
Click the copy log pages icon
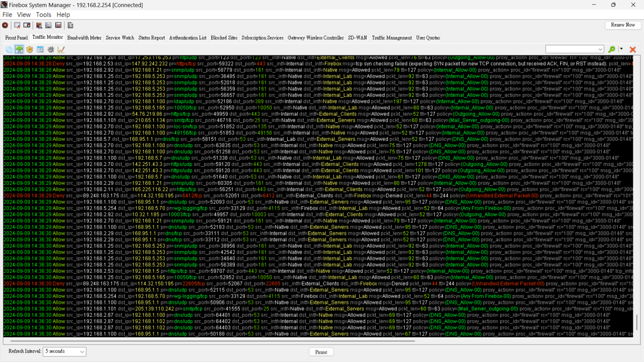point(8,49)
